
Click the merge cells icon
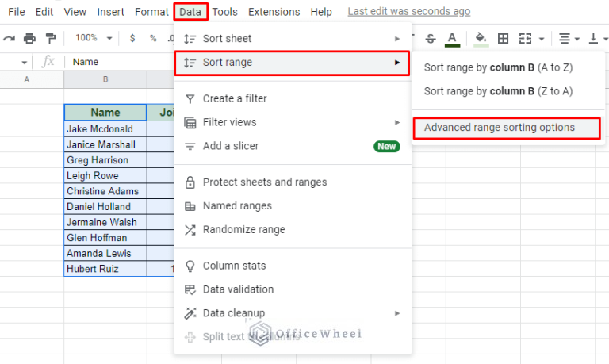[x=525, y=38]
